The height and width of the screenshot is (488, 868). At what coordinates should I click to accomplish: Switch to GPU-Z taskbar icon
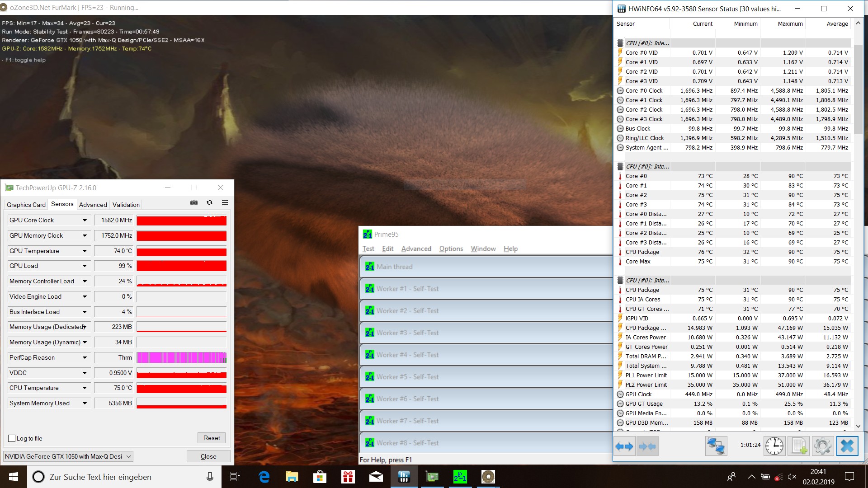pyautogui.click(x=432, y=477)
